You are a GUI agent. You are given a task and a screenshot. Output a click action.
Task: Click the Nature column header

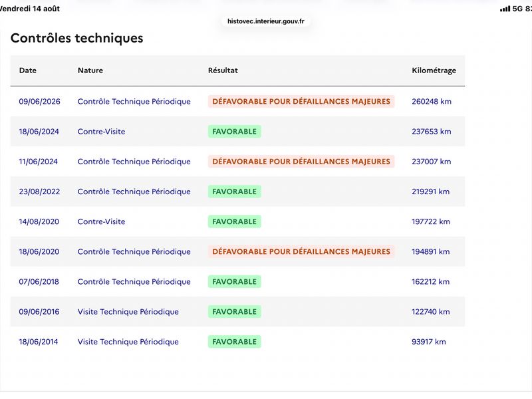coord(90,70)
